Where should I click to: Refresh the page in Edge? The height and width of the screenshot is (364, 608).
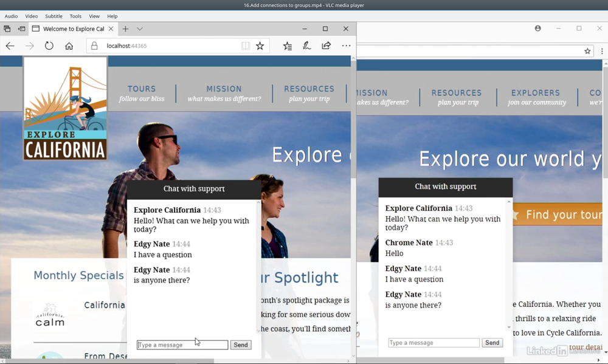[49, 46]
